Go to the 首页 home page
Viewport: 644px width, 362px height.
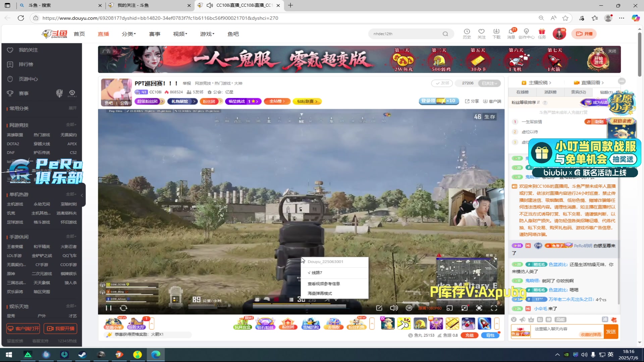[x=79, y=34]
